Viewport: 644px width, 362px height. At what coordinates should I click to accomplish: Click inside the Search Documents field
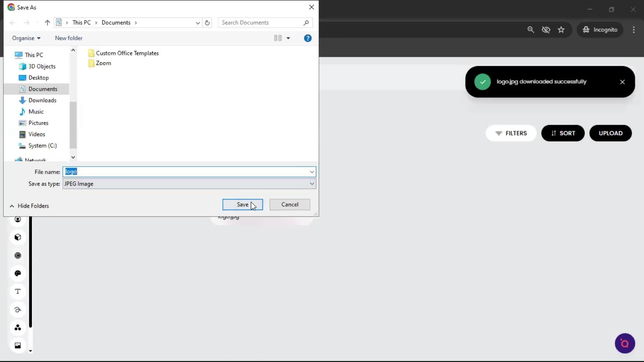tap(262, 22)
